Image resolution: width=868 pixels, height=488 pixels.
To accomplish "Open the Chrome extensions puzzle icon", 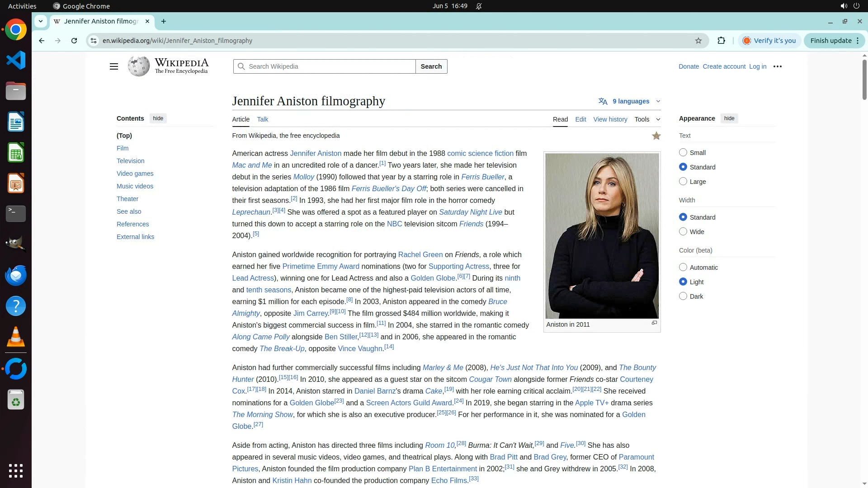I will (721, 41).
